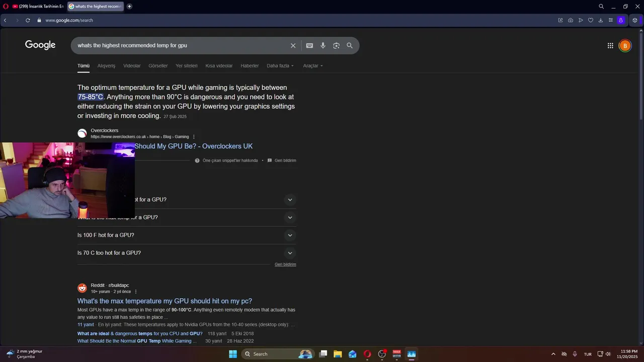644x362 pixels.
Task: Open options dots beside Overclockers result
Action: pos(194,137)
